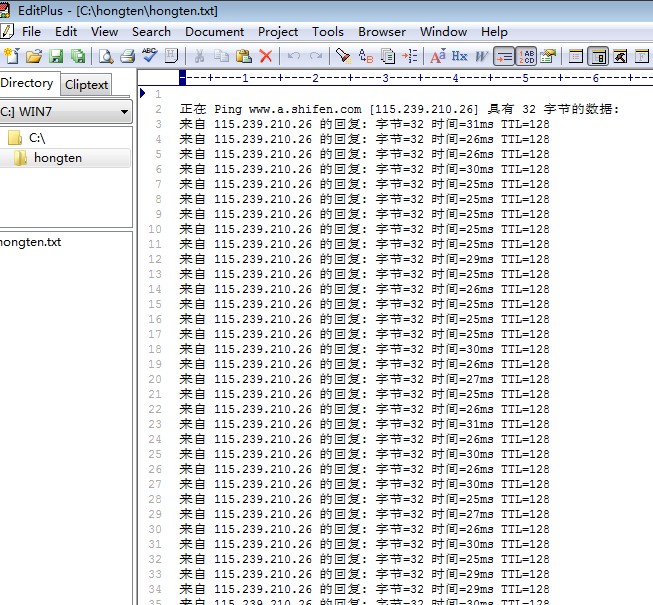Screen dimensions: 653x605
Task: Select the hongten folder in the tree
Action: point(57,158)
